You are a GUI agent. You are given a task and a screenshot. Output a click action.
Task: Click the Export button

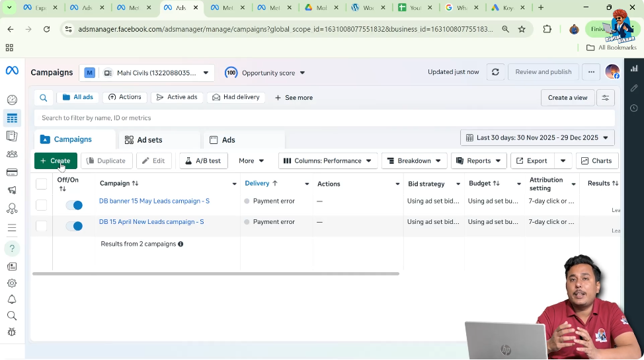pyautogui.click(x=532, y=161)
